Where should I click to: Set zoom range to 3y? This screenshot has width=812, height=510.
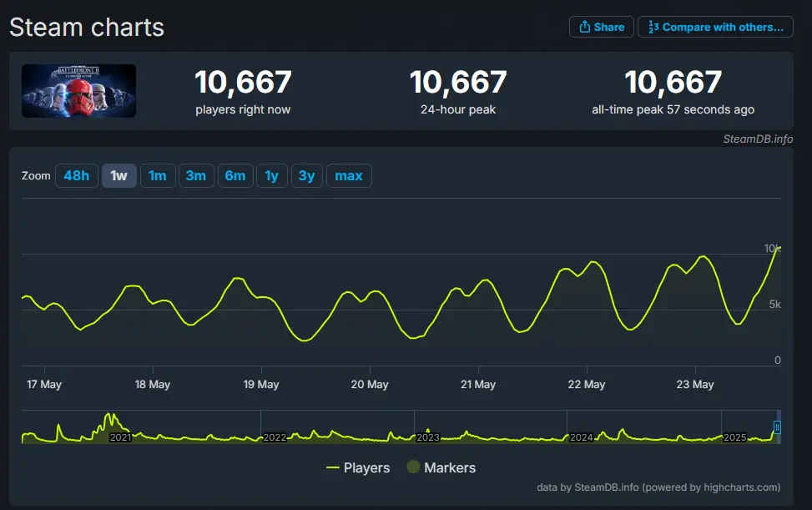click(x=307, y=175)
